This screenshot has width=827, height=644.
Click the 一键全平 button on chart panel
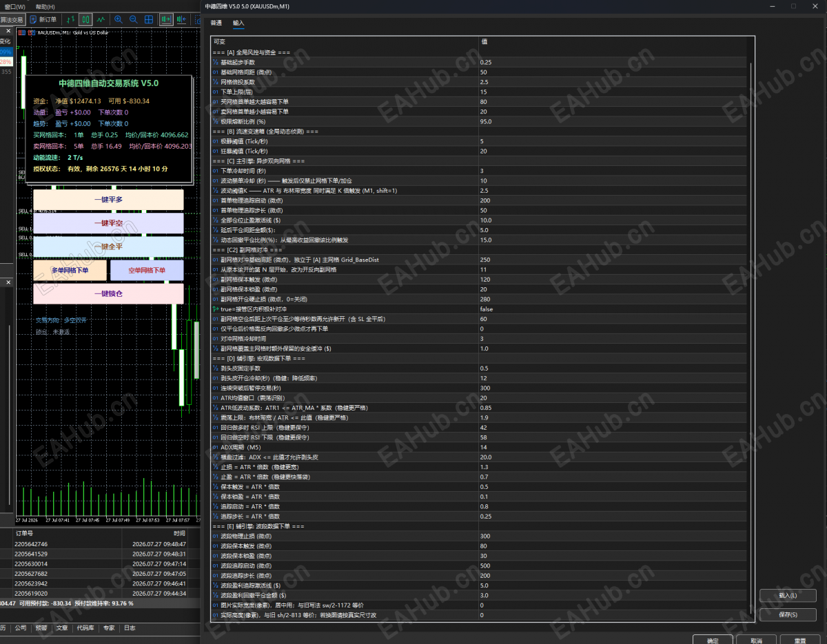108,247
